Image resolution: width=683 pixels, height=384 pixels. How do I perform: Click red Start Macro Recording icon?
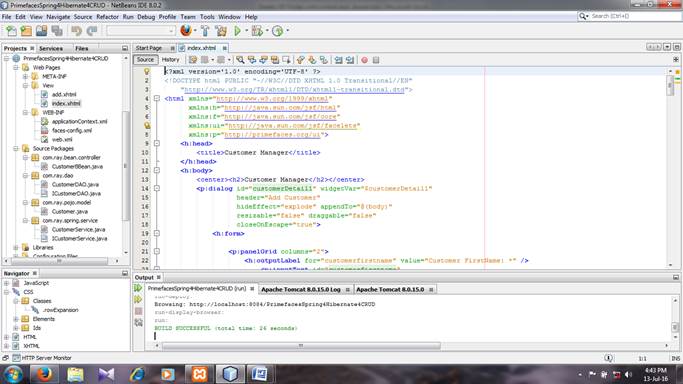click(365, 60)
